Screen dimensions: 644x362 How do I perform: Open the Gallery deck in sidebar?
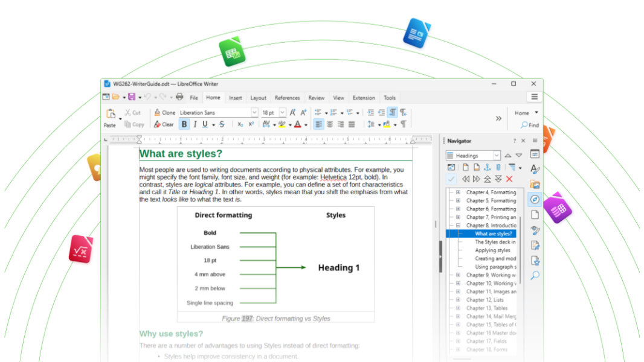tap(535, 184)
